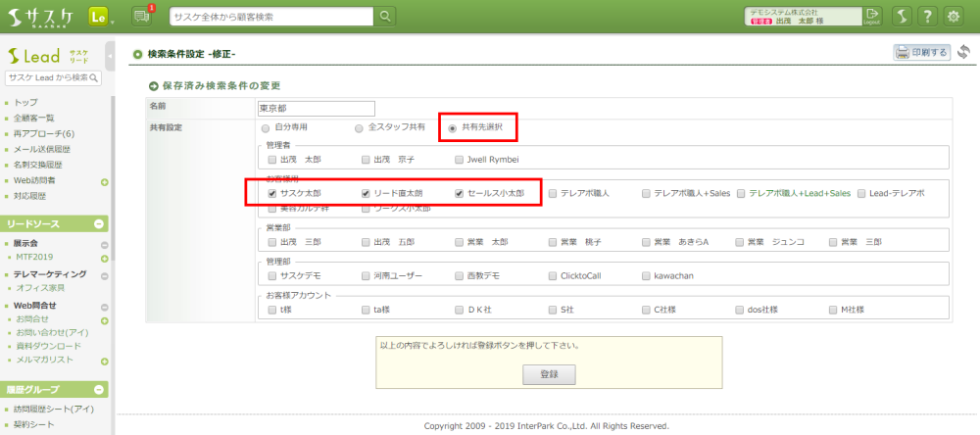Click the refresh arrows icon beside print
The width and height of the screenshot is (980, 435).
(x=963, y=52)
